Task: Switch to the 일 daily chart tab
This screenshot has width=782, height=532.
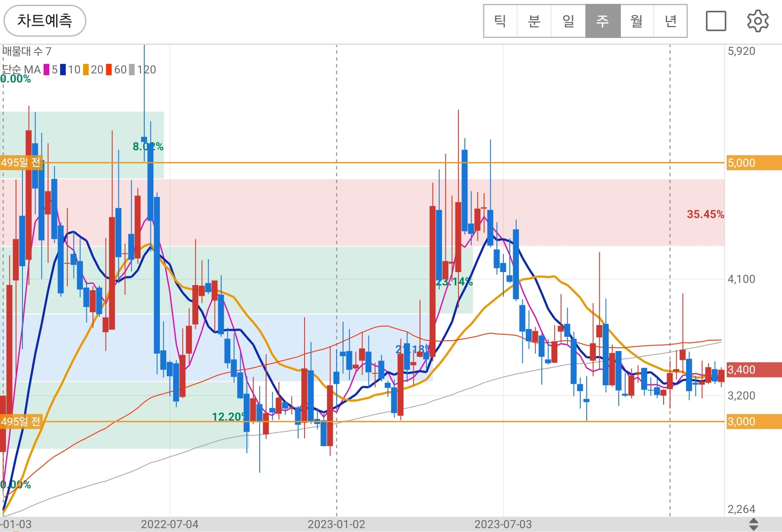Action: click(569, 21)
